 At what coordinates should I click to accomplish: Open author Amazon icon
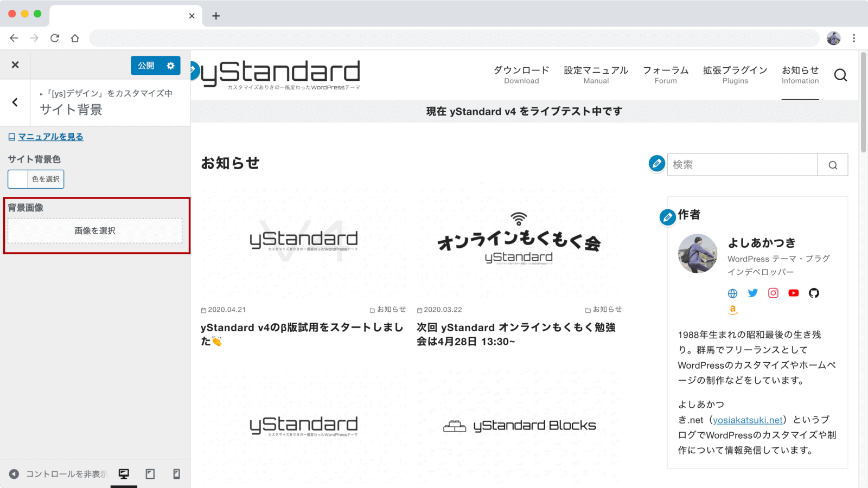point(733,310)
